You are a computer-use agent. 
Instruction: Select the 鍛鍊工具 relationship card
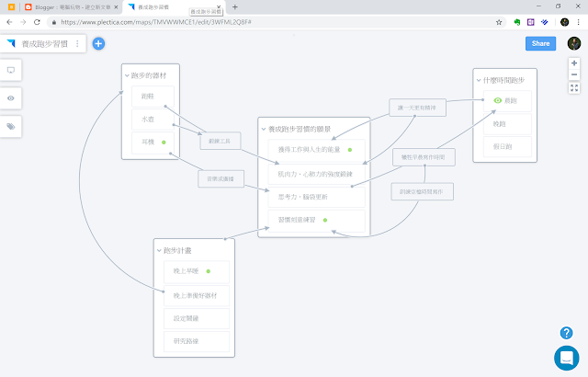220,141
